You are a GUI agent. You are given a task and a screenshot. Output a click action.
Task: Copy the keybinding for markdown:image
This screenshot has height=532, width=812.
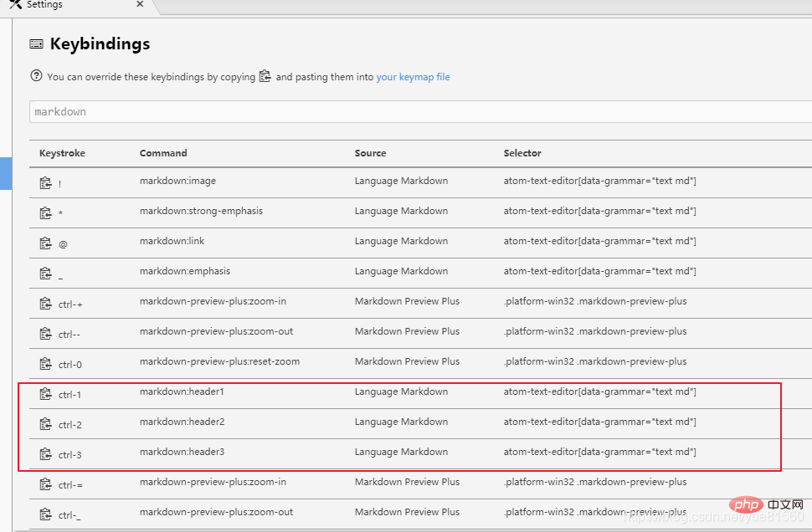tap(45, 182)
